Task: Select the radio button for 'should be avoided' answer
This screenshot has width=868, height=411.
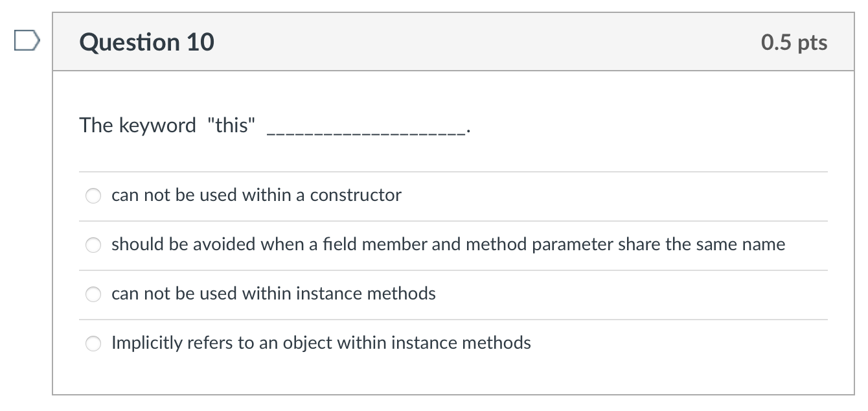Action: click(x=94, y=245)
